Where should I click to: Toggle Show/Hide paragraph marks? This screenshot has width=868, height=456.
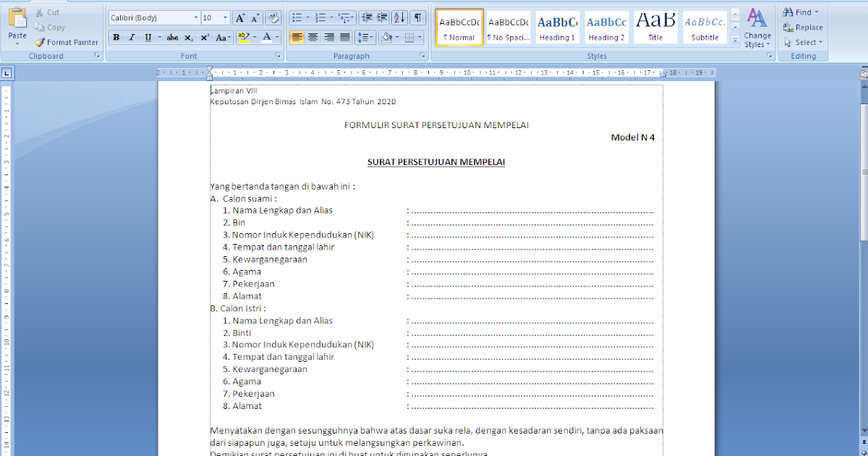418,17
